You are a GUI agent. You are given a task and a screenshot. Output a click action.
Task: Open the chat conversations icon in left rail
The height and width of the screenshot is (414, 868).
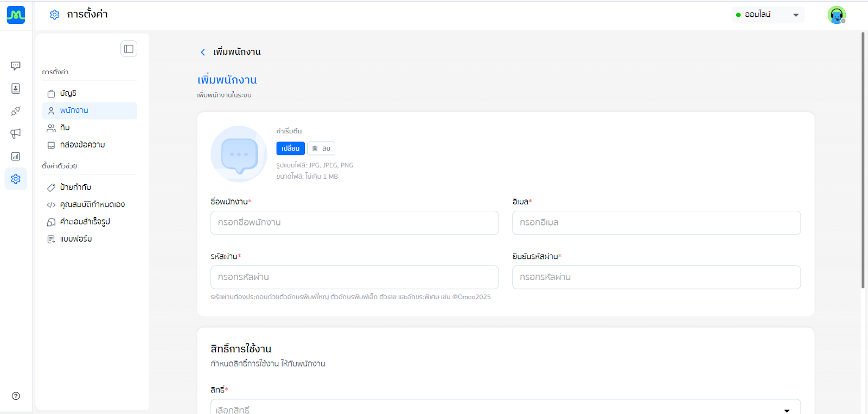16,66
